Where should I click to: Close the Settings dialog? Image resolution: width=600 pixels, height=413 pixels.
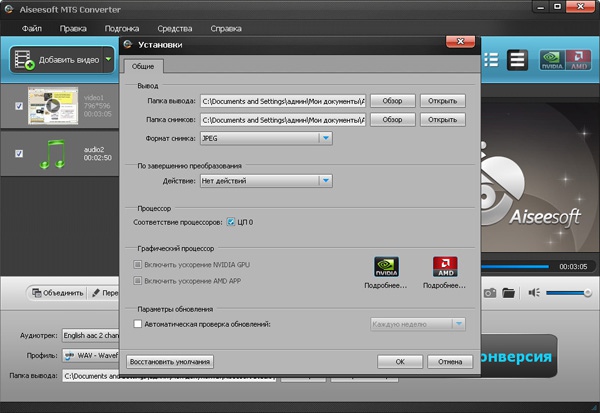coord(460,42)
